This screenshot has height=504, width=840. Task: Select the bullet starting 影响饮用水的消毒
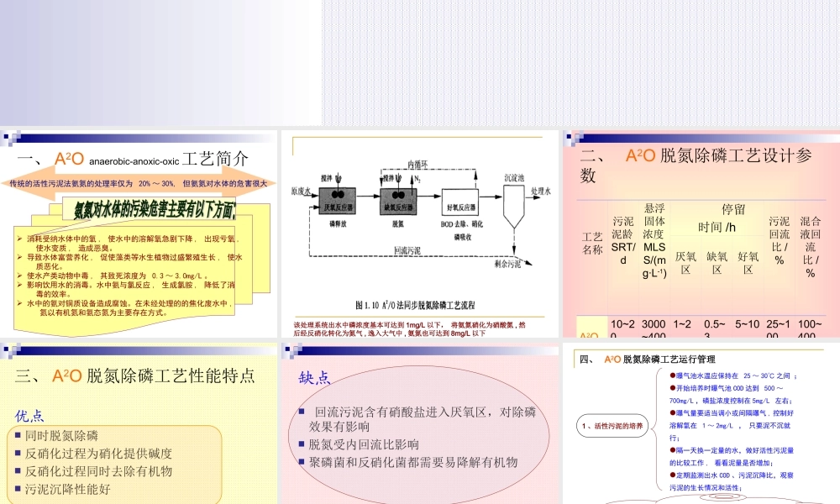click(127, 289)
